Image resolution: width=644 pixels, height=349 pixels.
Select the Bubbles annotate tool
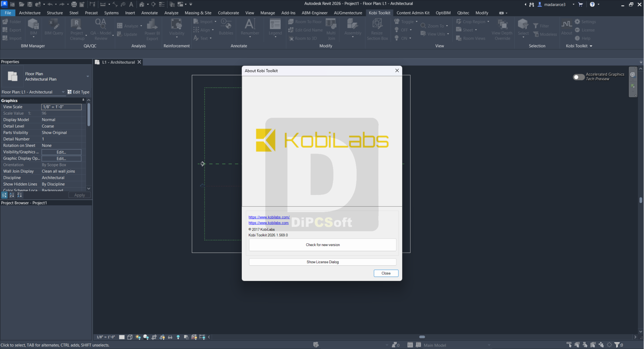pyautogui.click(x=226, y=27)
